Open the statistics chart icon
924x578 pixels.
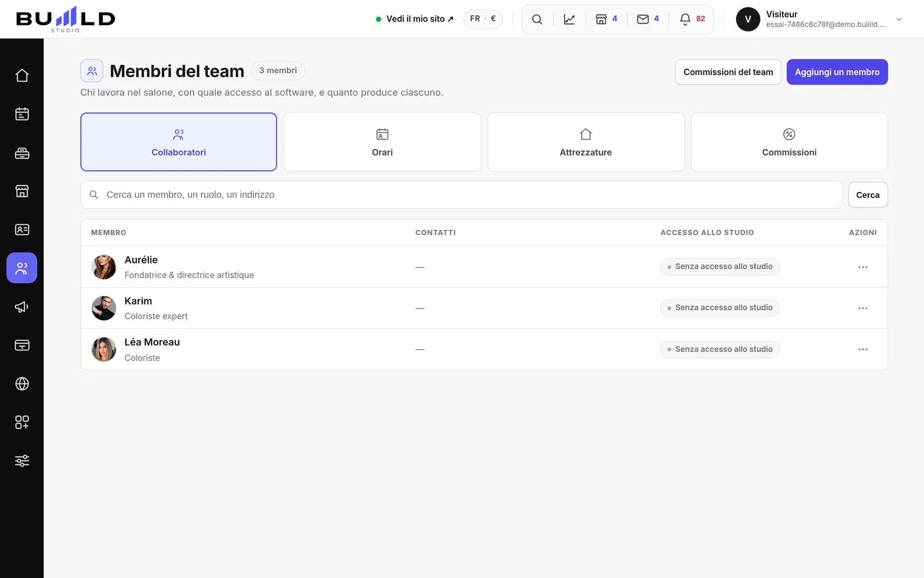pyautogui.click(x=569, y=19)
